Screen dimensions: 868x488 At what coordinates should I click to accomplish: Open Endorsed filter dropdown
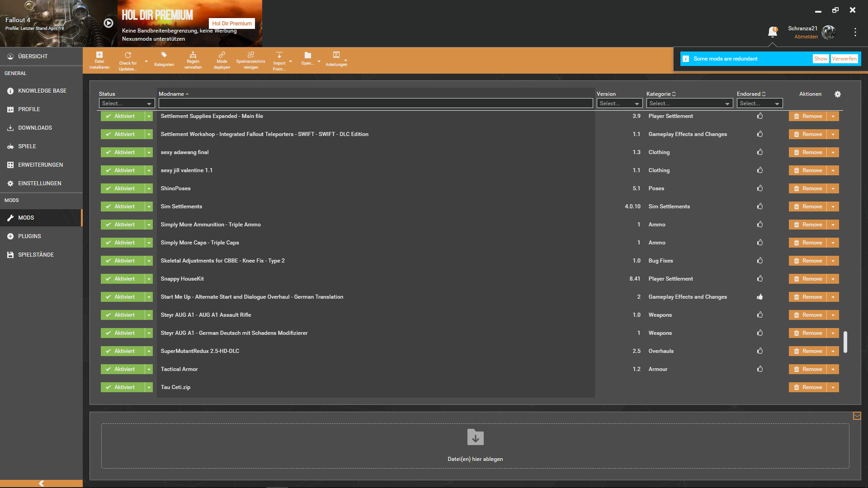tap(759, 103)
